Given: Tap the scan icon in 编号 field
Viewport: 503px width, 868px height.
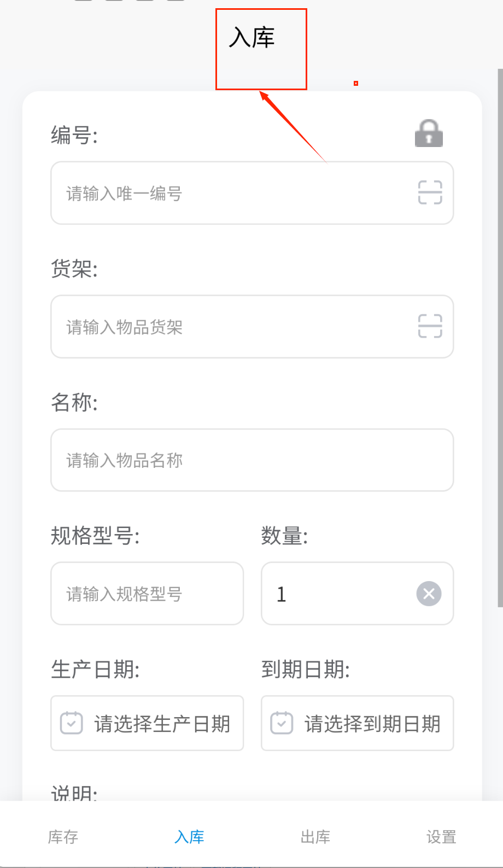Looking at the screenshot, I should [x=430, y=192].
